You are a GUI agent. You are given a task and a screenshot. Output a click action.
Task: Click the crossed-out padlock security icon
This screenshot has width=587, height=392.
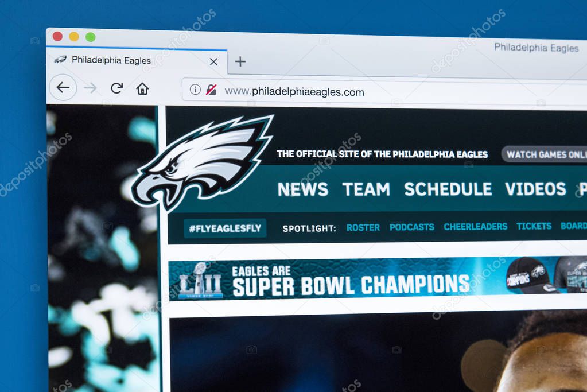(211, 90)
